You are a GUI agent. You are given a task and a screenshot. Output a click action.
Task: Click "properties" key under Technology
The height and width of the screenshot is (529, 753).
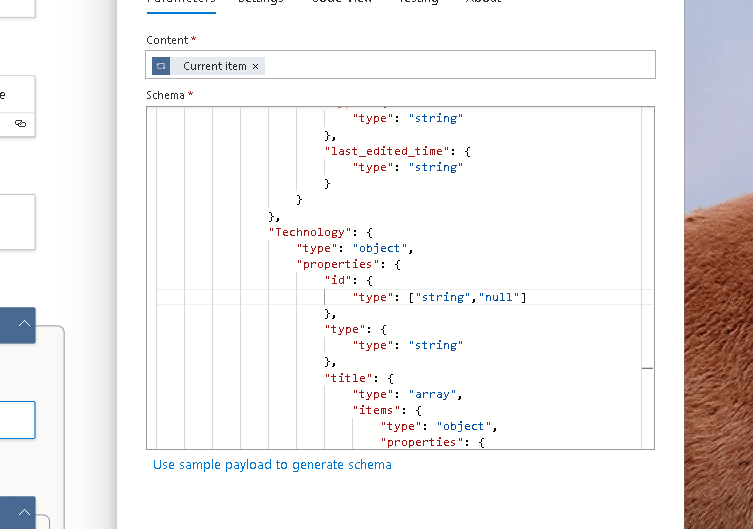(x=338, y=264)
